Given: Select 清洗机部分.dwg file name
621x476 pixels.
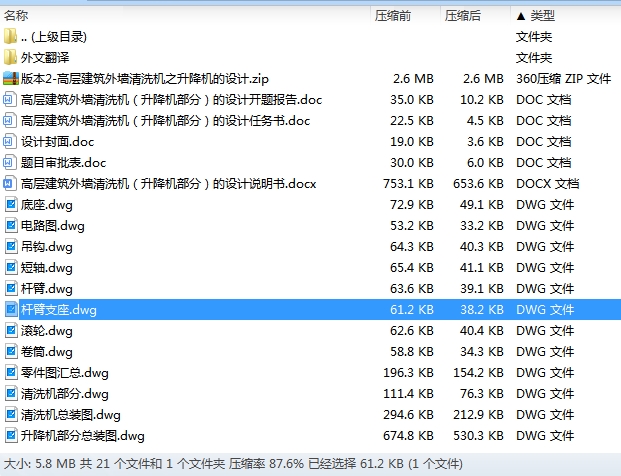Looking at the screenshot, I should [x=65, y=393].
